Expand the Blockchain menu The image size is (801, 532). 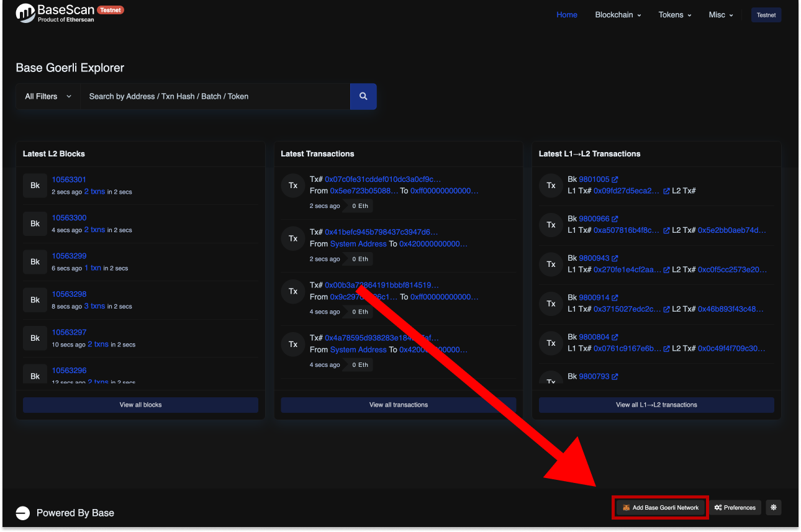click(x=618, y=15)
